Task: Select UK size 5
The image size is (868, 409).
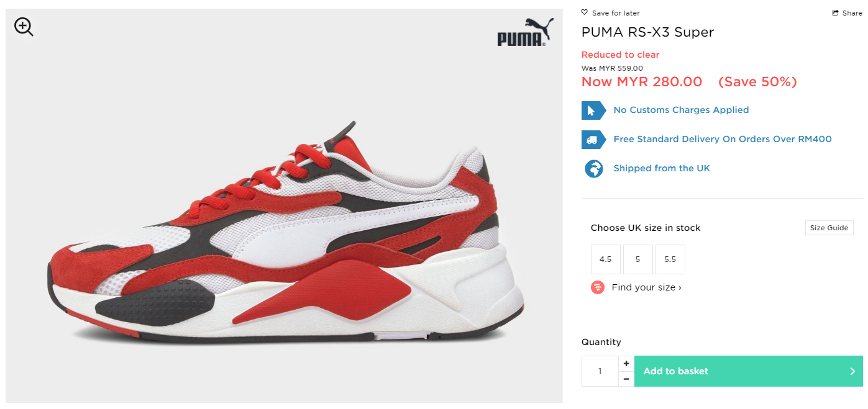Action: (x=638, y=259)
